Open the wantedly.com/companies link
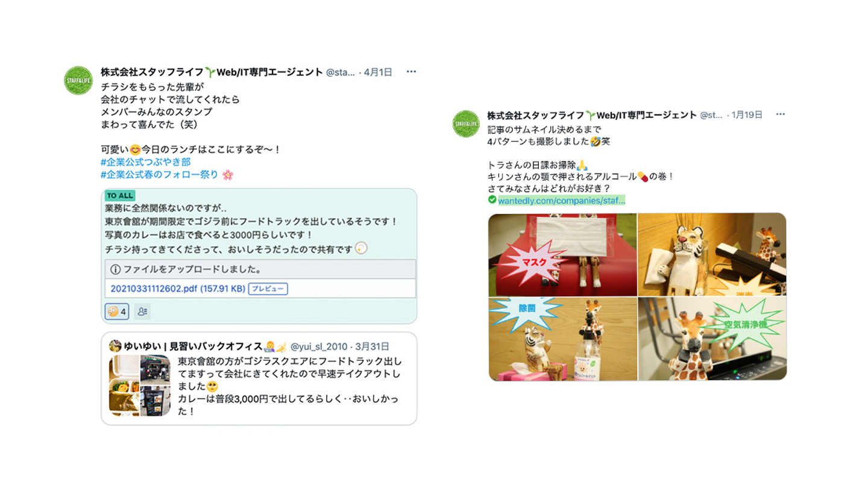Screen dimensions: 868x488 click(x=562, y=200)
